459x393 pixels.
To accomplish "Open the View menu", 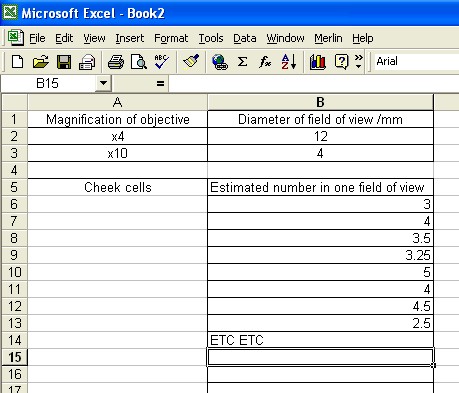I will [x=94, y=38].
